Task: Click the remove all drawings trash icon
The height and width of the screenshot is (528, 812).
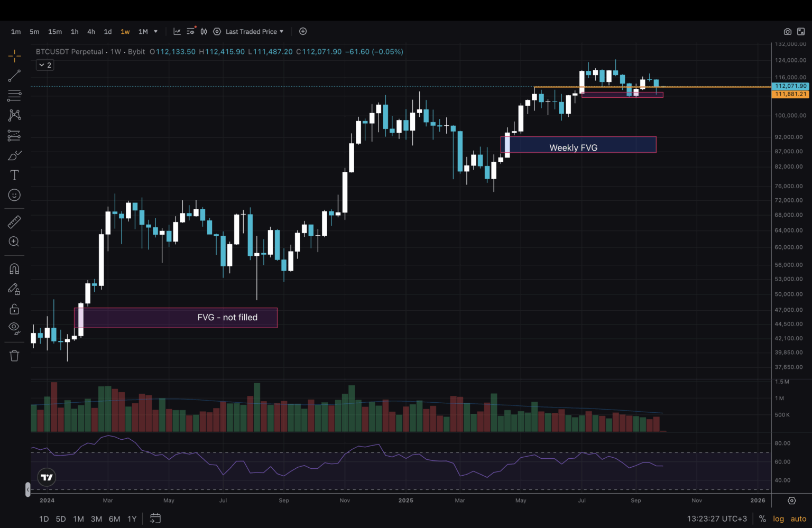Action: [x=14, y=355]
